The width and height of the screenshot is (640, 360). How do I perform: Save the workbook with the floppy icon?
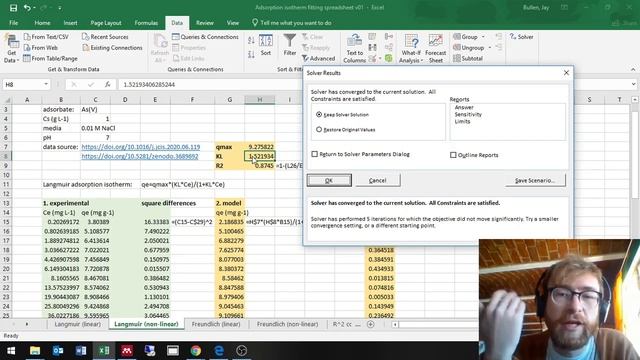13,8
